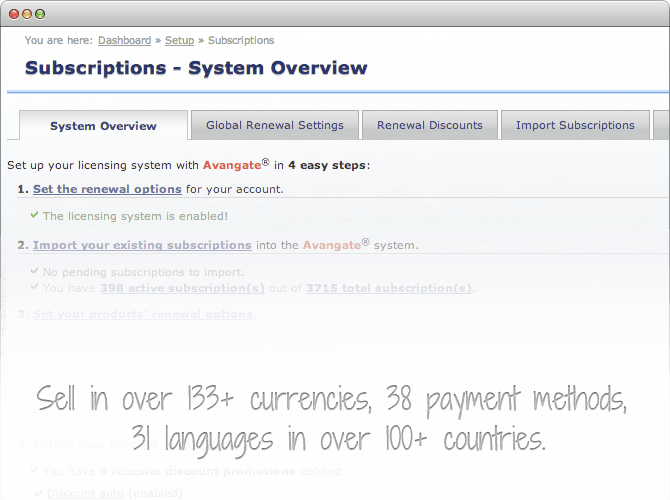Click the green zoom window button
The image size is (670, 500).
click(x=40, y=14)
